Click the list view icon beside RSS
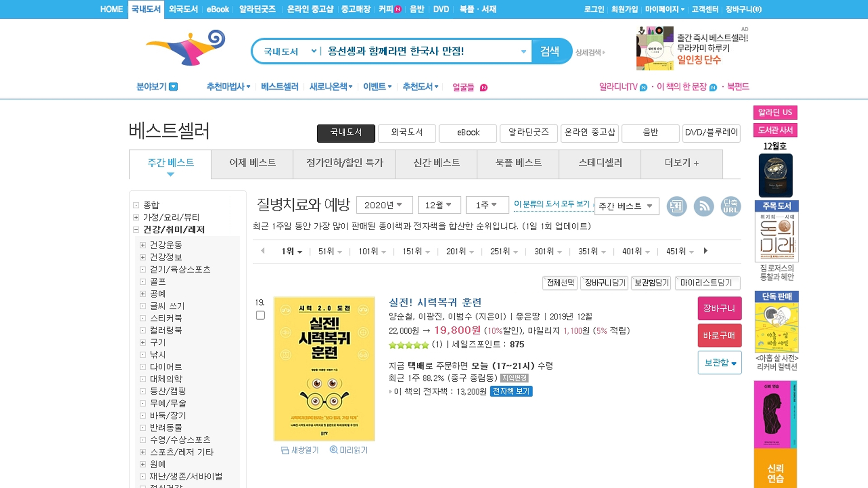 coord(676,206)
